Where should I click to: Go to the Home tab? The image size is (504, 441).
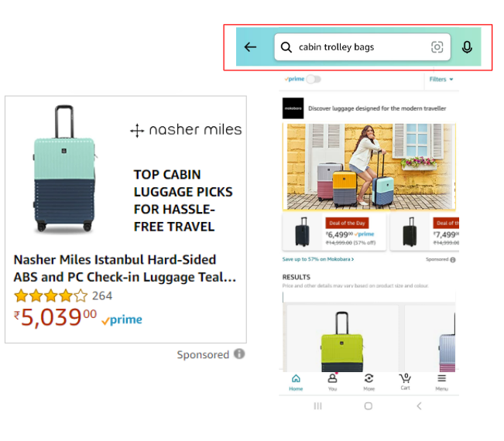[296, 382]
